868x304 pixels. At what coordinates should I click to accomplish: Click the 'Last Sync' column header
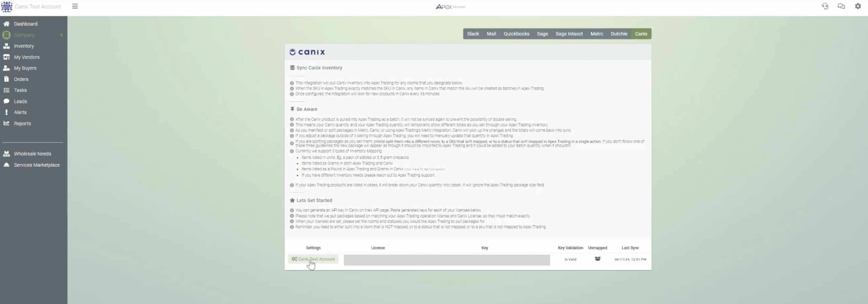[x=630, y=248]
